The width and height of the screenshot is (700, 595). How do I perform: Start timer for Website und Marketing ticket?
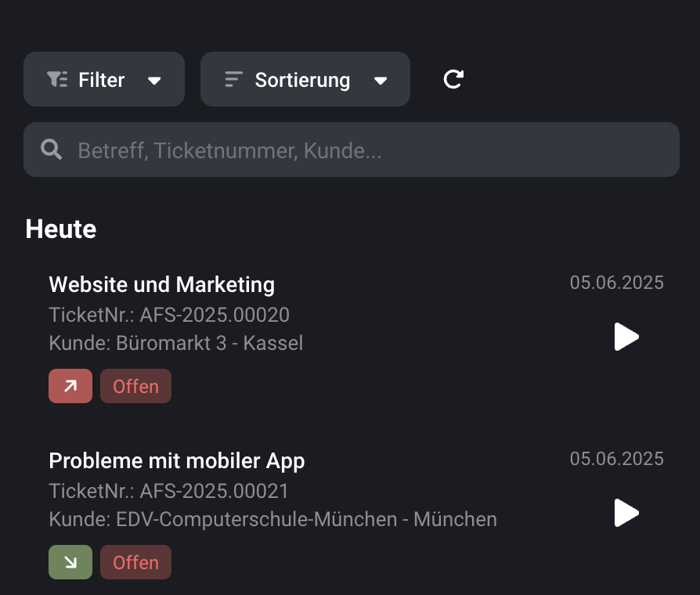(x=626, y=337)
